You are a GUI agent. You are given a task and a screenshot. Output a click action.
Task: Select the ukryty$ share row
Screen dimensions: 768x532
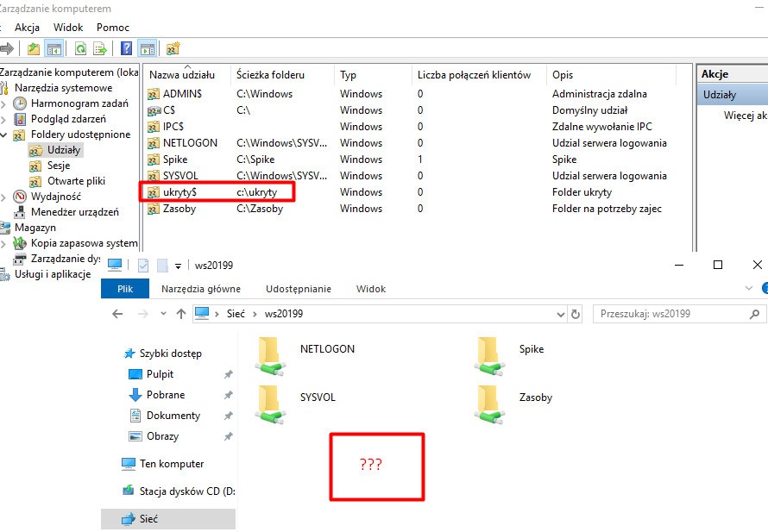pos(180,192)
